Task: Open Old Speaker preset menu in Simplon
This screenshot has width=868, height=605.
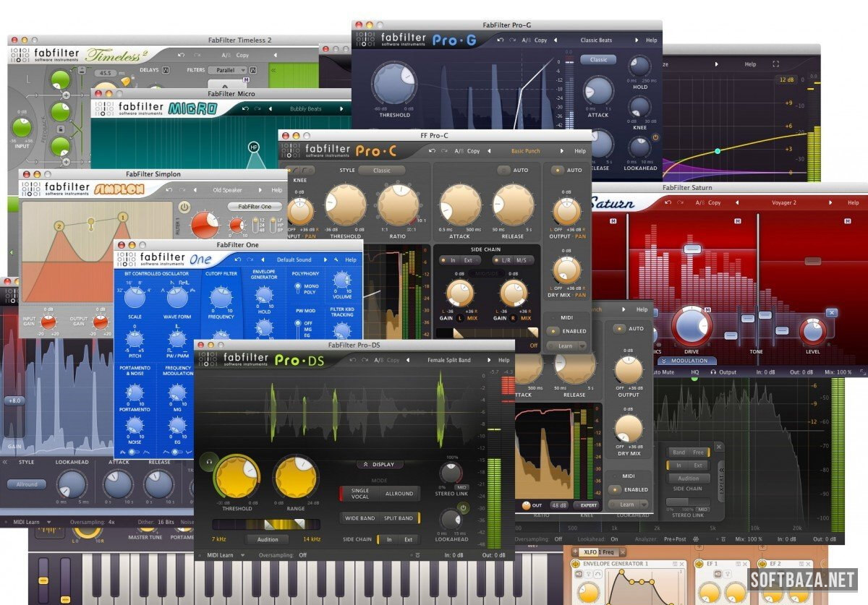Action: (x=227, y=190)
